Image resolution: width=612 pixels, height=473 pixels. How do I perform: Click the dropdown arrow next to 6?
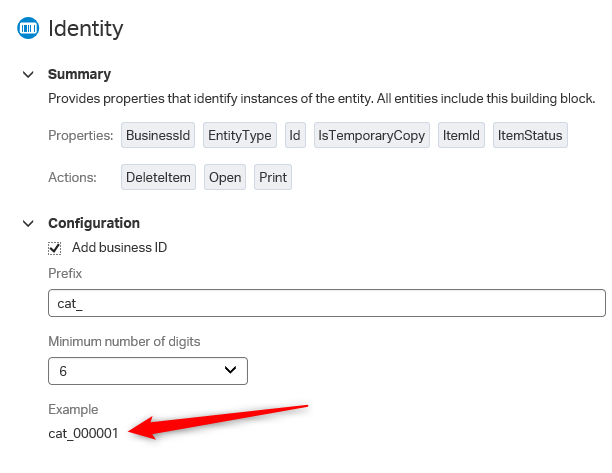[x=231, y=370]
